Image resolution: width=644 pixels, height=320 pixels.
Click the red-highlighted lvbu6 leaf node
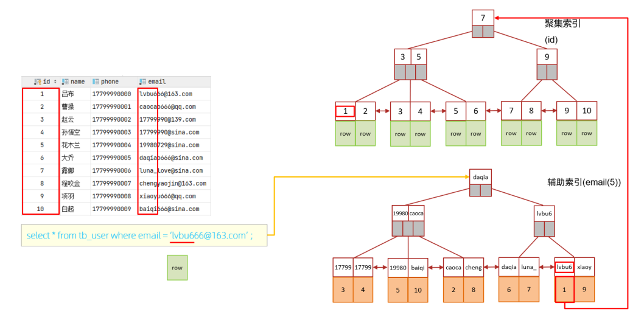pyautogui.click(x=564, y=267)
